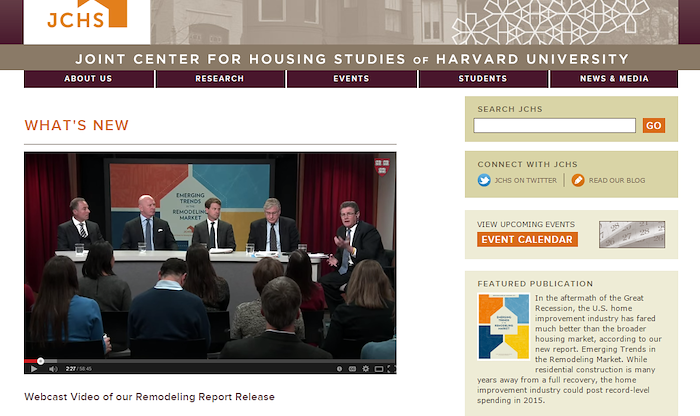The width and height of the screenshot is (700, 416).
Task: Open Read Our Blog link
Action: (617, 180)
